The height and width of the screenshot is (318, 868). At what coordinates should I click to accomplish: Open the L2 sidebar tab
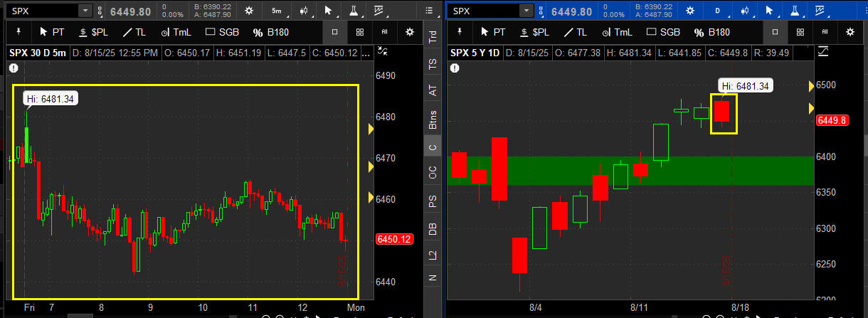432,255
